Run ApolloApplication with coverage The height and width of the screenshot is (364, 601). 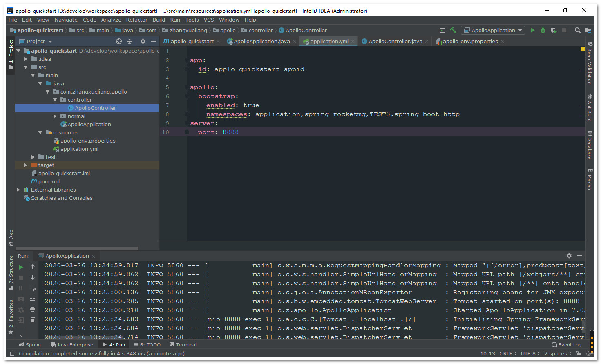(554, 30)
